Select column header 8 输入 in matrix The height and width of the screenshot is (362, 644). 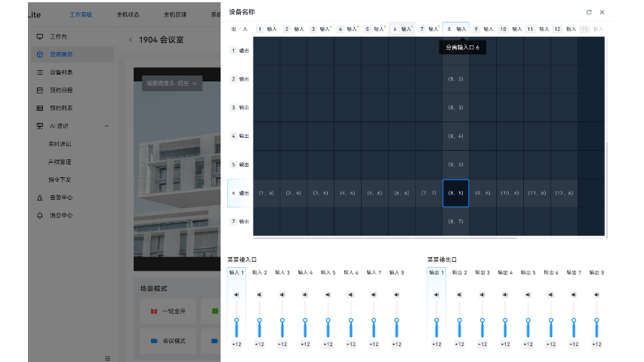pyautogui.click(x=456, y=29)
